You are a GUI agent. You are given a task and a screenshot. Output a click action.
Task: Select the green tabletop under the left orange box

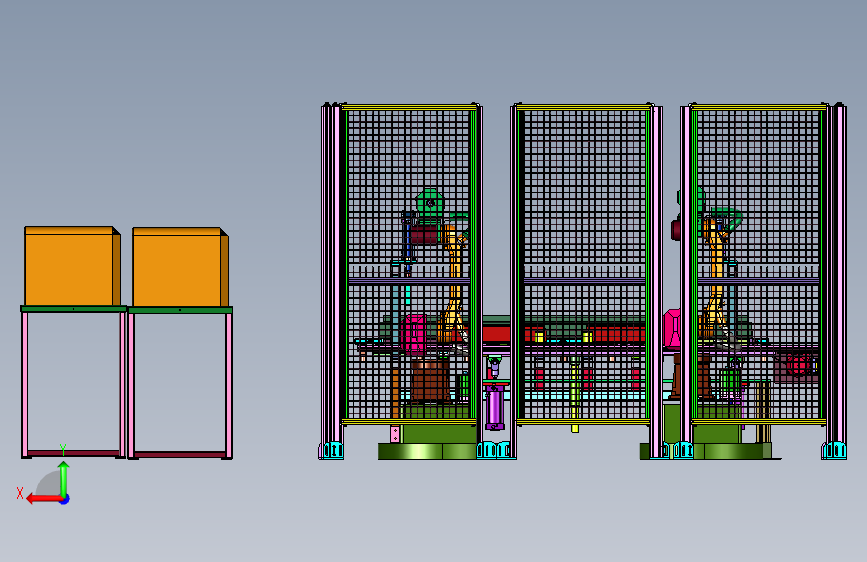pyautogui.click(x=74, y=309)
